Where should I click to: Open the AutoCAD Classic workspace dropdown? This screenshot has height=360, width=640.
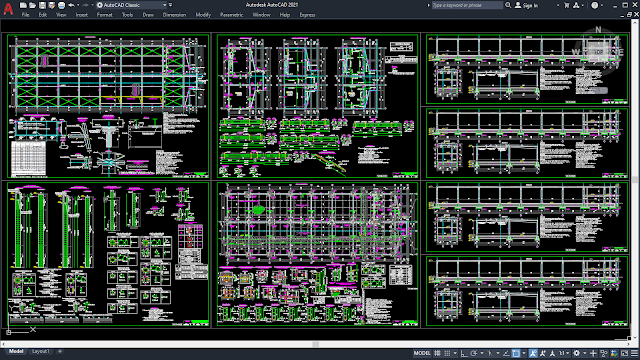[x=131, y=5]
